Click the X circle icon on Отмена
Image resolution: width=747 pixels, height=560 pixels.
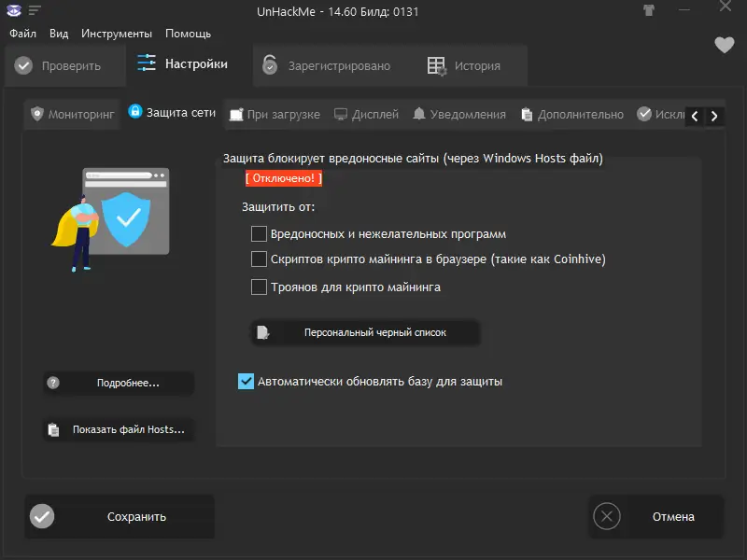click(606, 516)
